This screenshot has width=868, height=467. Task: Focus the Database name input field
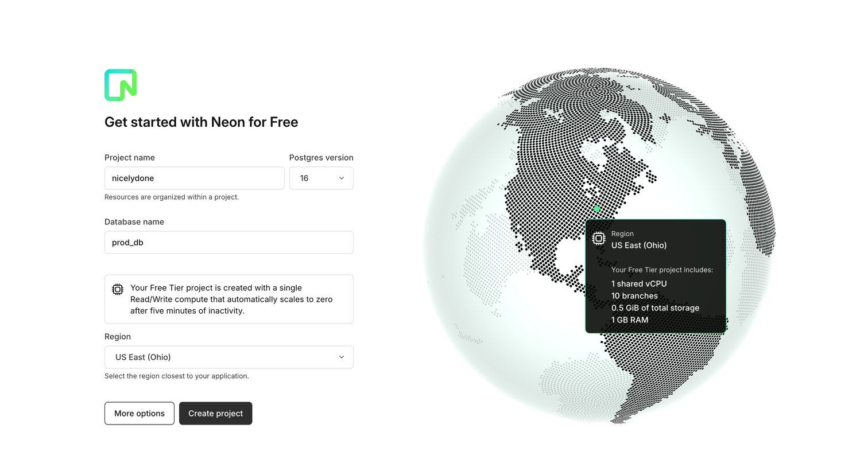(229, 242)
